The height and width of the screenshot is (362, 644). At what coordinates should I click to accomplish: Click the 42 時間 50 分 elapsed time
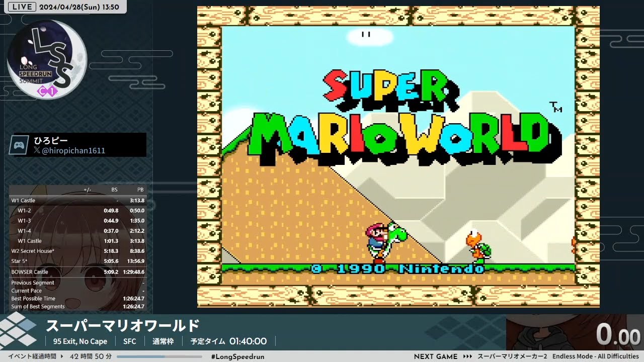(91, 356)
